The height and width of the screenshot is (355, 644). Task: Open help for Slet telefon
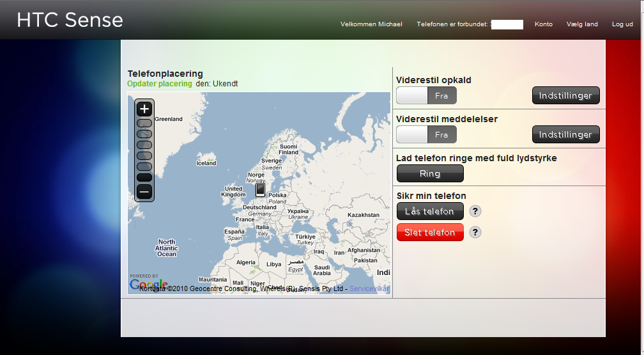coord(475,232)
